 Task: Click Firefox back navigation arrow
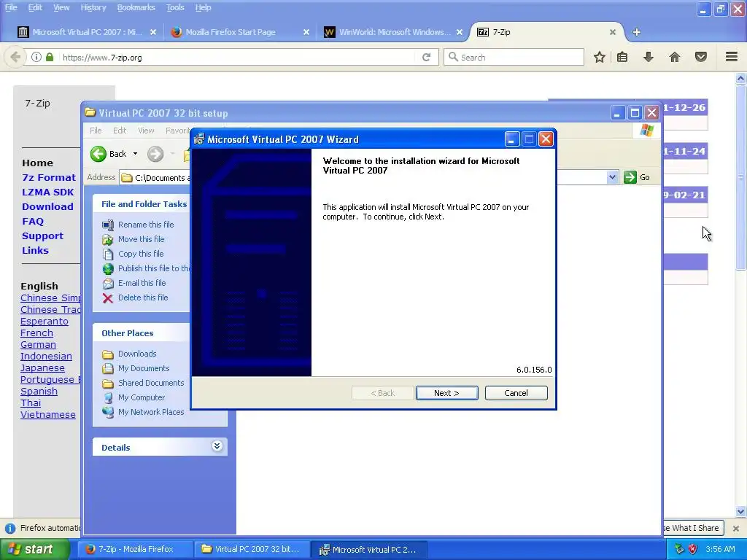point(15,57)
